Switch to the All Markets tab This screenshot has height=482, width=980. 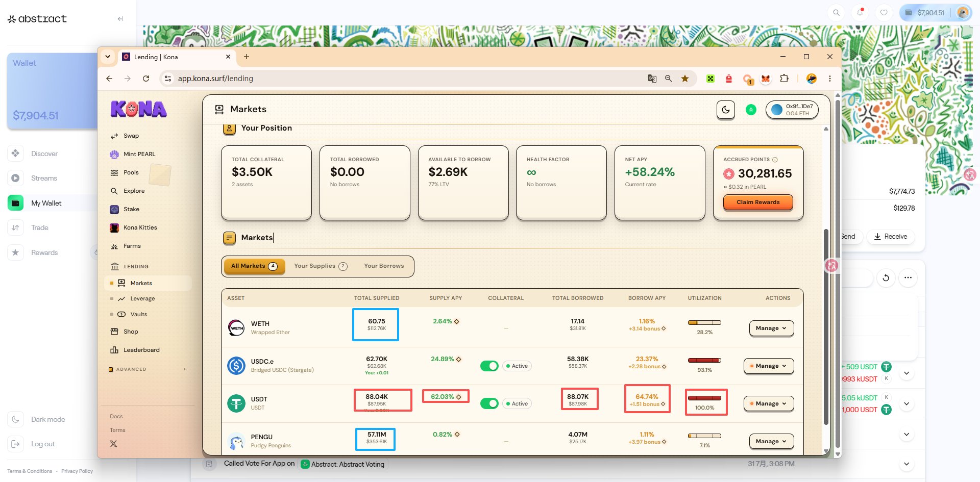pyautogui.click(x=254, y=266)
